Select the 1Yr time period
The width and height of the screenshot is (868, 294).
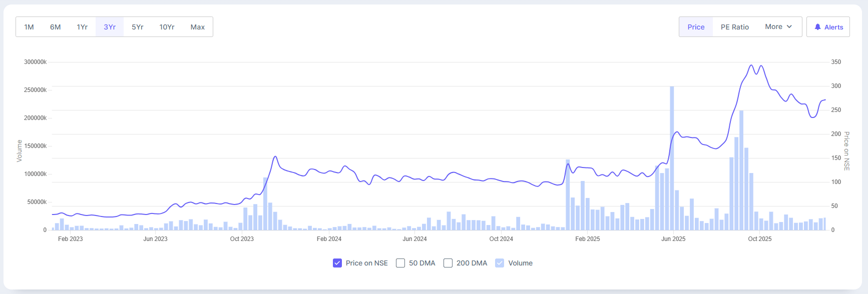[x=82, y=27]
